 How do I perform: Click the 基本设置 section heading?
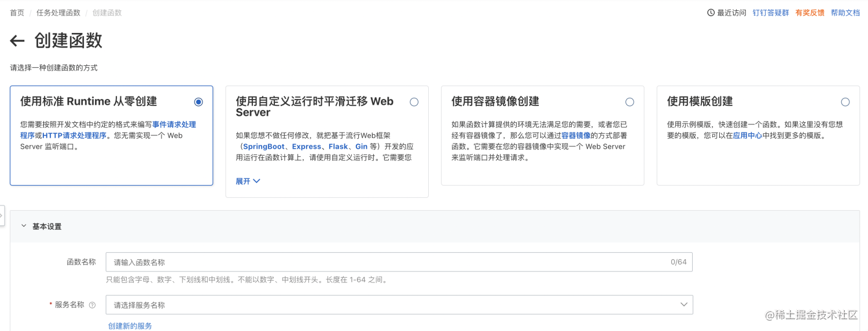47,226
